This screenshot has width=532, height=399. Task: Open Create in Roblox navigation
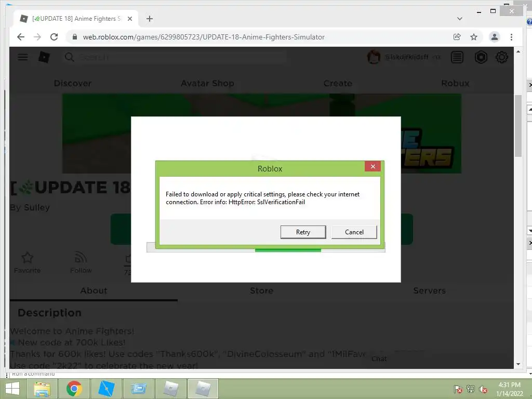(x=338, y=83)
